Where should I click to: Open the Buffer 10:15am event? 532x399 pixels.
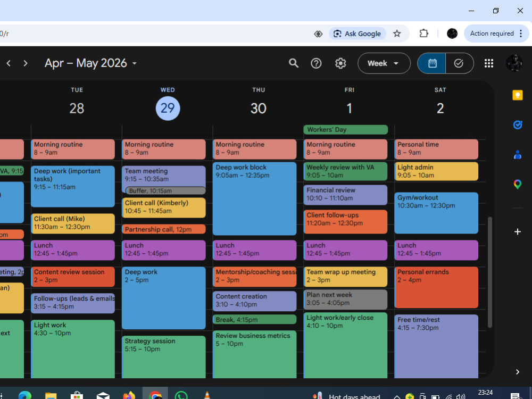point(165,190)
